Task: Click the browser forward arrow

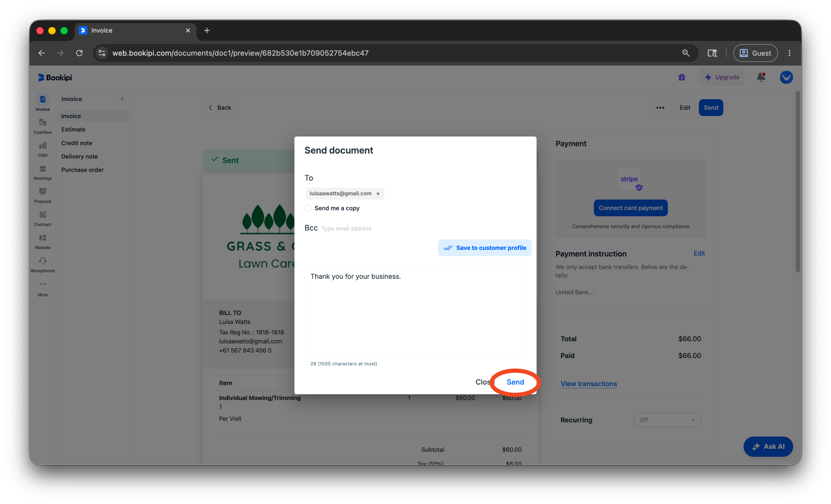Action: tap(60, 53)
